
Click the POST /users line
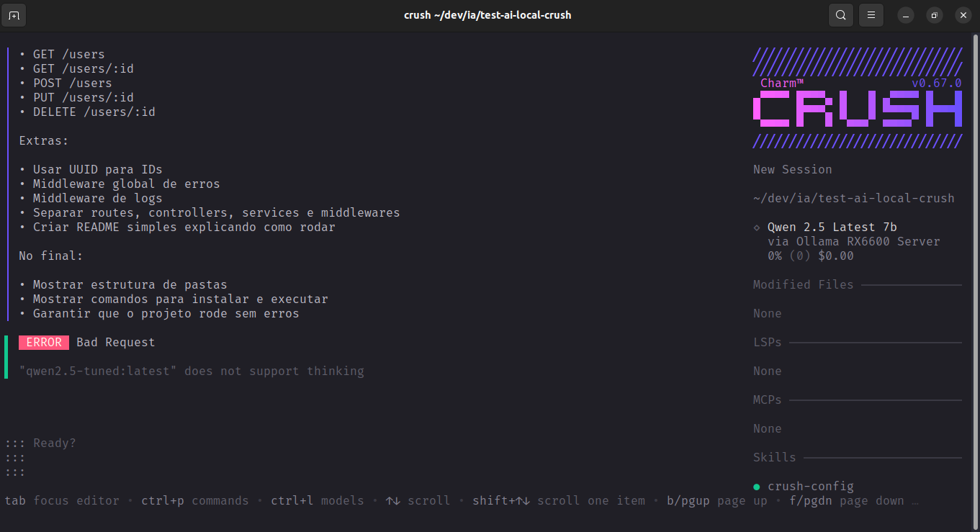[73, 84]
